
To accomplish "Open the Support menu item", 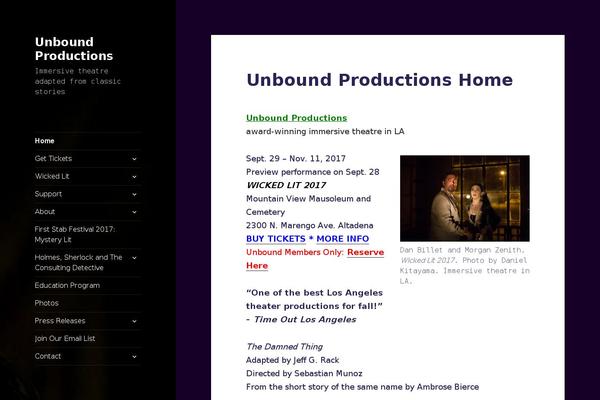I will point(48,194).
